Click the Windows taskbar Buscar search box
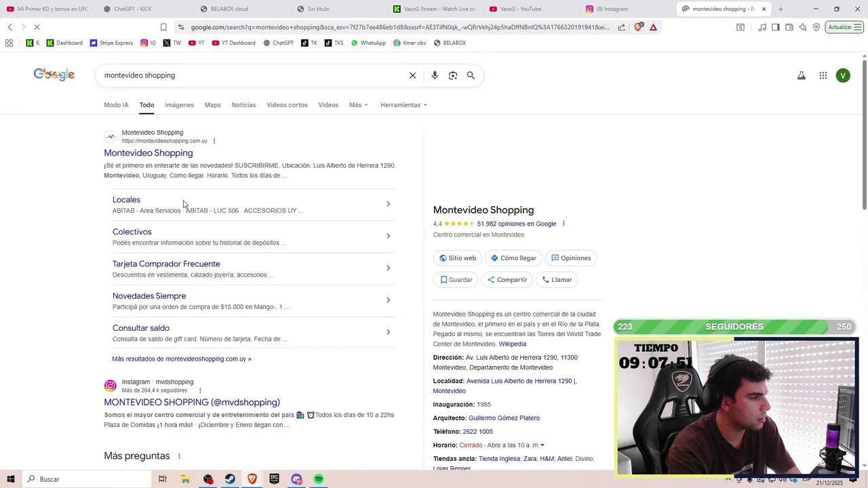Screen dimensions: 868x488 tap(87, 479)
